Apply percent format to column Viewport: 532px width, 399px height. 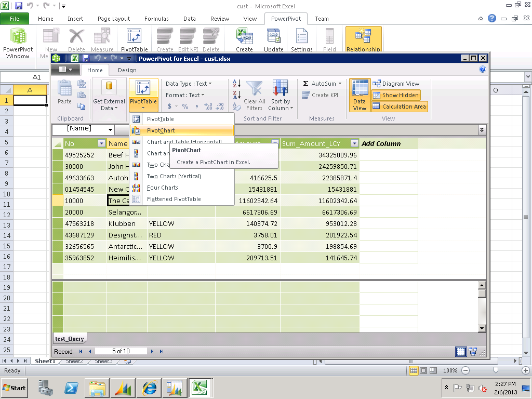click(185, 107)
